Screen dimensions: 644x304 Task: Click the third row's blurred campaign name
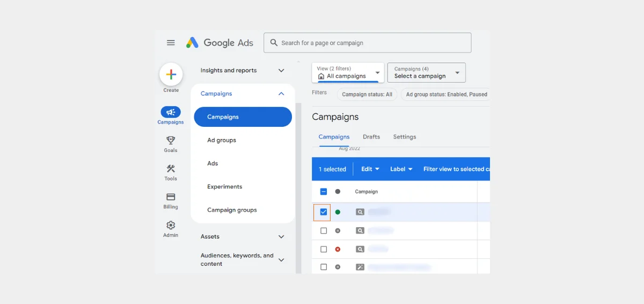(x=378, y=249)
